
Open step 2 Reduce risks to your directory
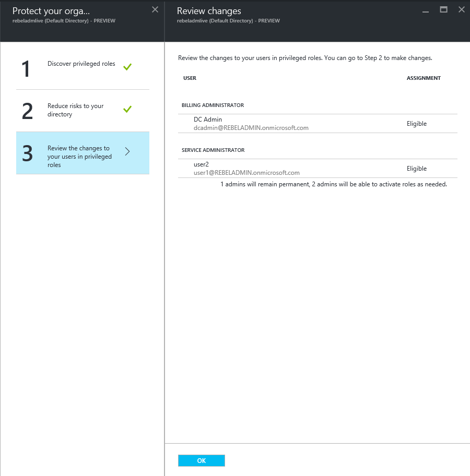(83, 111)
